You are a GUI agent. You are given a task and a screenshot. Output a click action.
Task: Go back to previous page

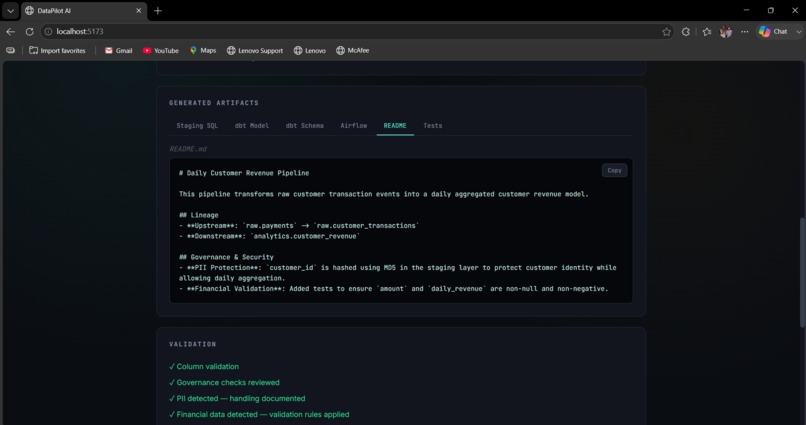[11, 31]
